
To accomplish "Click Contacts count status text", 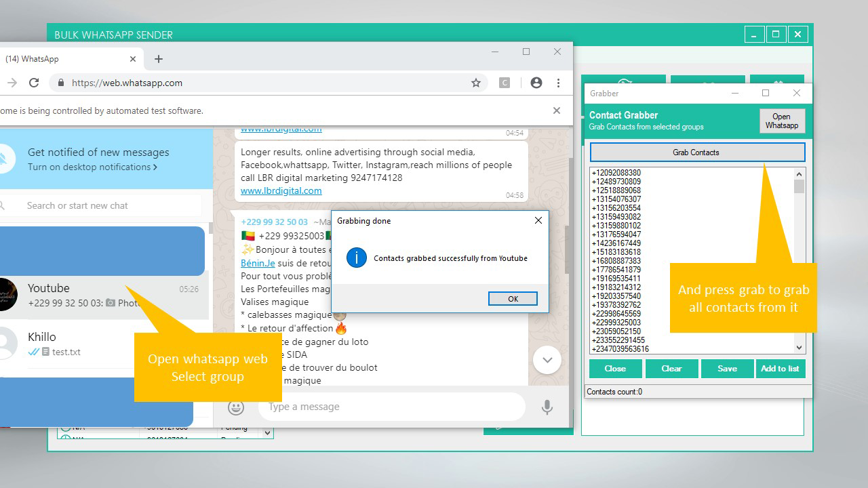I will click(614, 392).
